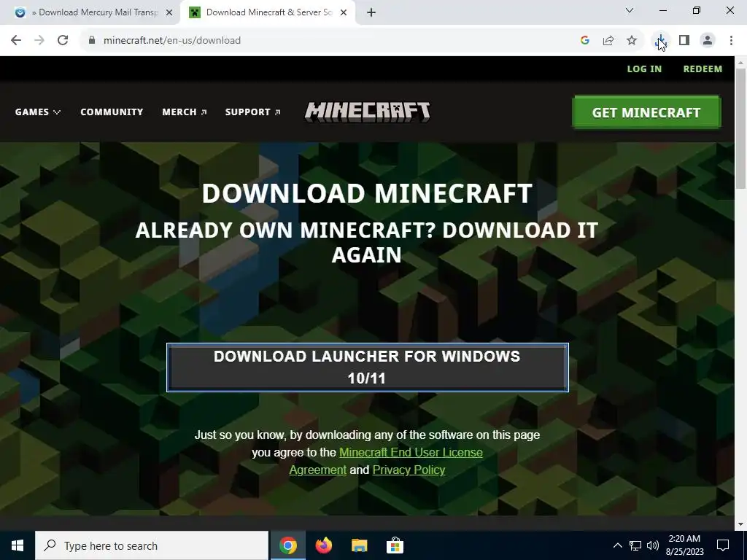Open the network status tray icon

tap(635, 545)
